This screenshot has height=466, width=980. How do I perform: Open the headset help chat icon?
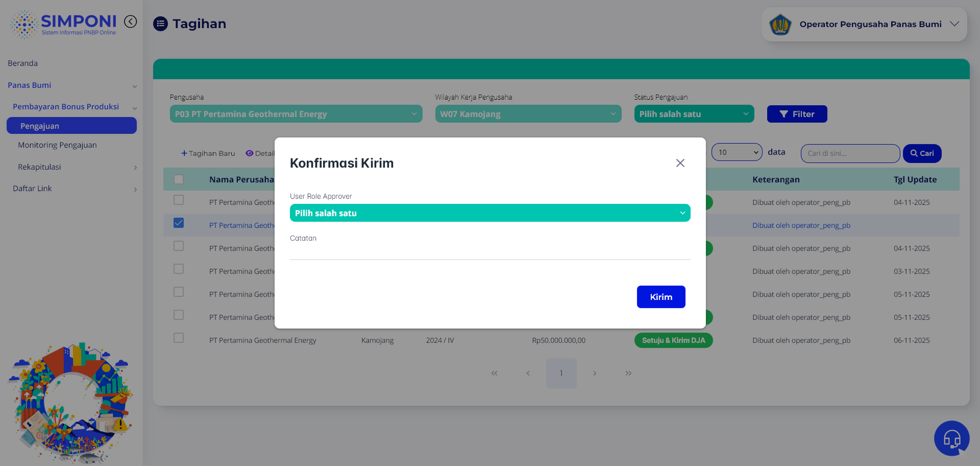pyautogui.click(x=951, y=438)
